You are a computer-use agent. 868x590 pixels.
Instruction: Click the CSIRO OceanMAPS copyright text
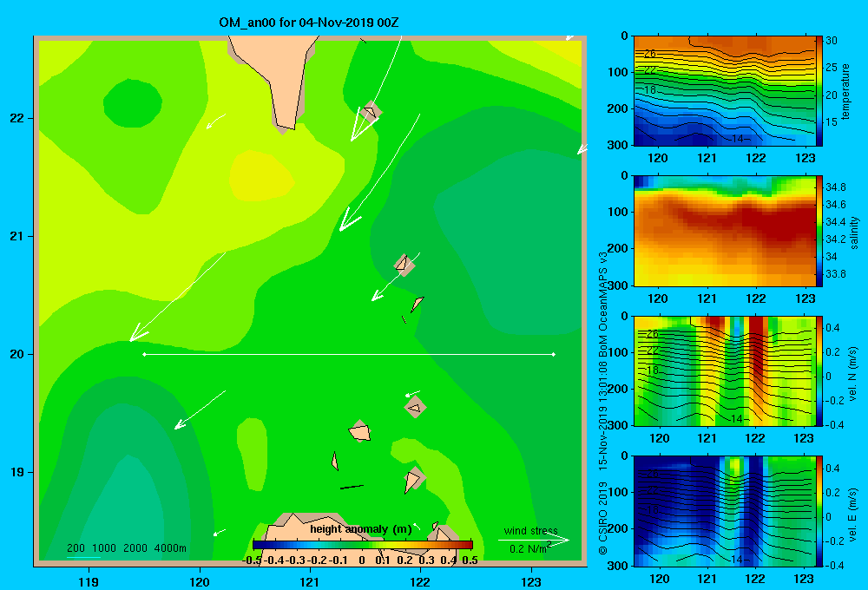tap(603, 403)
